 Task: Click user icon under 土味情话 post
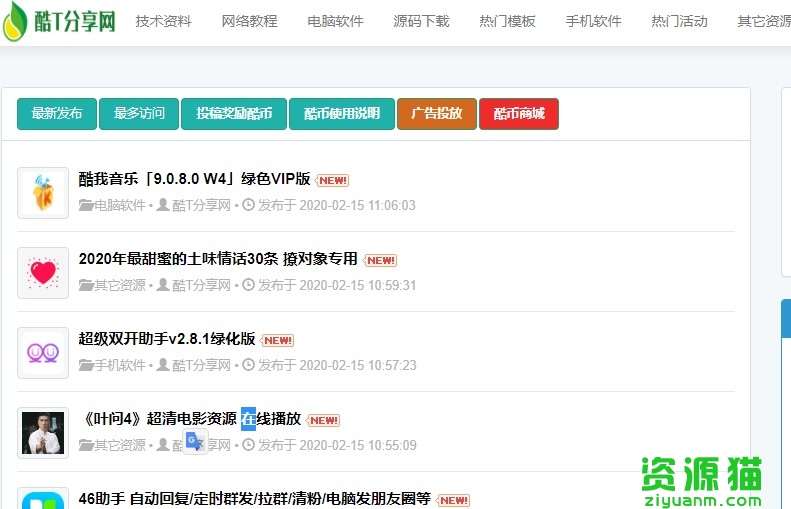[163, 285]
